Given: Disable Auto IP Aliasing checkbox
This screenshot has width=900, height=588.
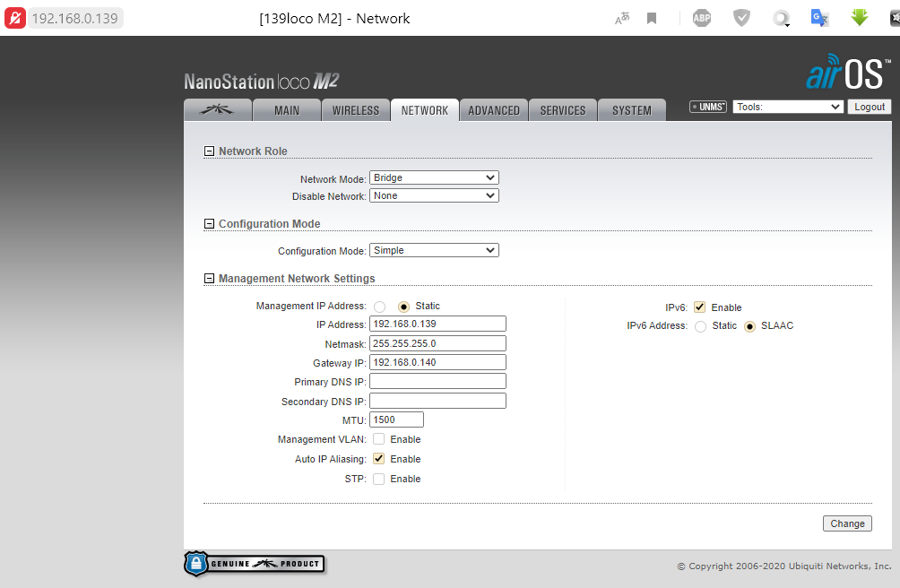Looking at the screenshot, I should 379,459.
